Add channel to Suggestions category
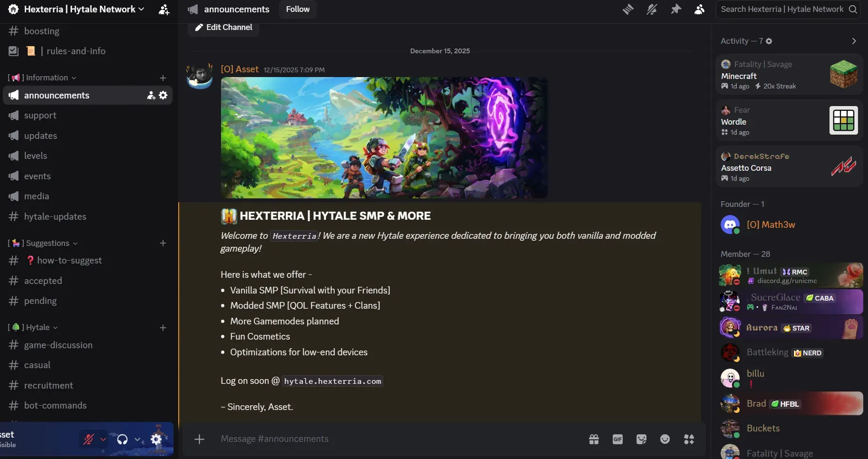This screenshot has height=459, width=868. [163, 243]
